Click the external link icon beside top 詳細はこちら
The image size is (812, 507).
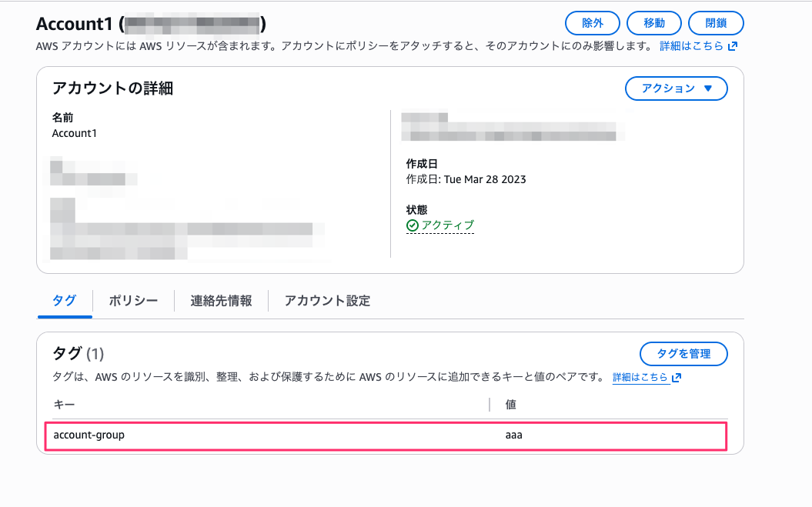[x=732, y=45]
